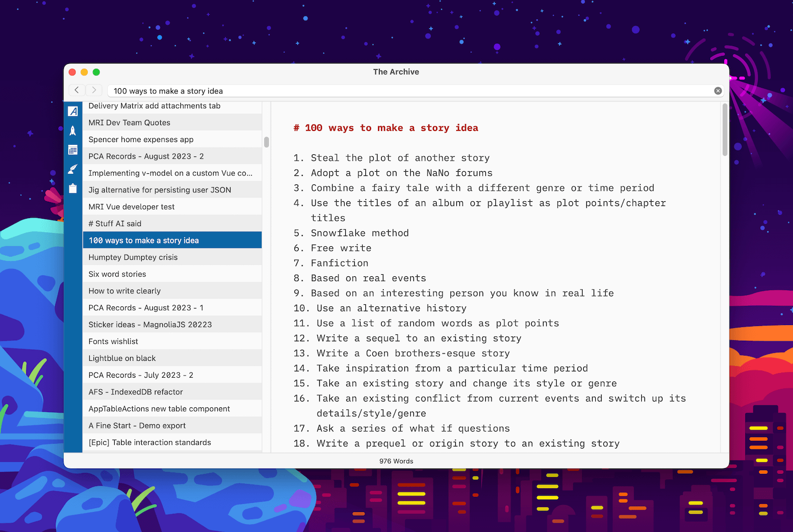This screenshot has width=793, height=532.
Task: Click the rocket icon in the blue sidebar
Action: pos(73,130)
